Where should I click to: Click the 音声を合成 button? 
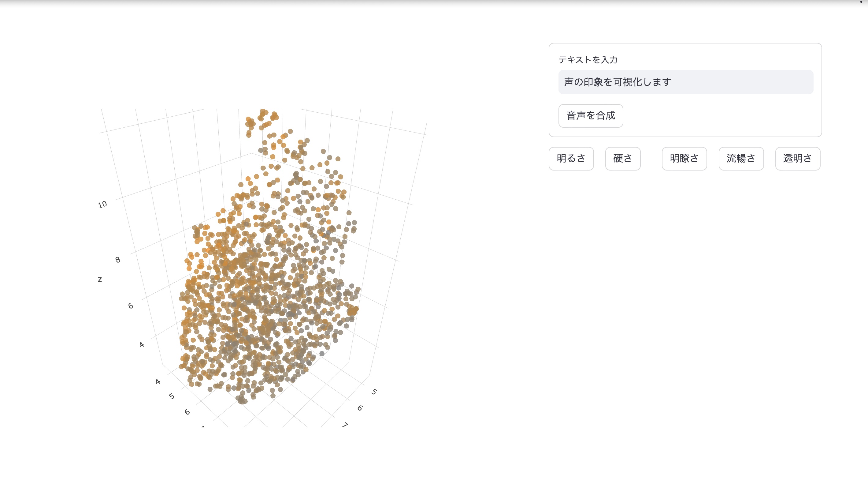pyautogui.click(x=590, y=116)
